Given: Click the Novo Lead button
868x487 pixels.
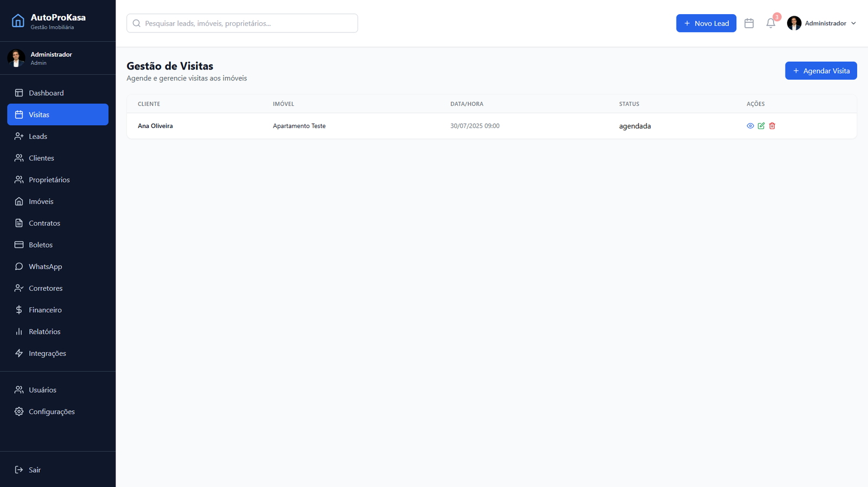Looking at the screenshot, I should 706,23.
